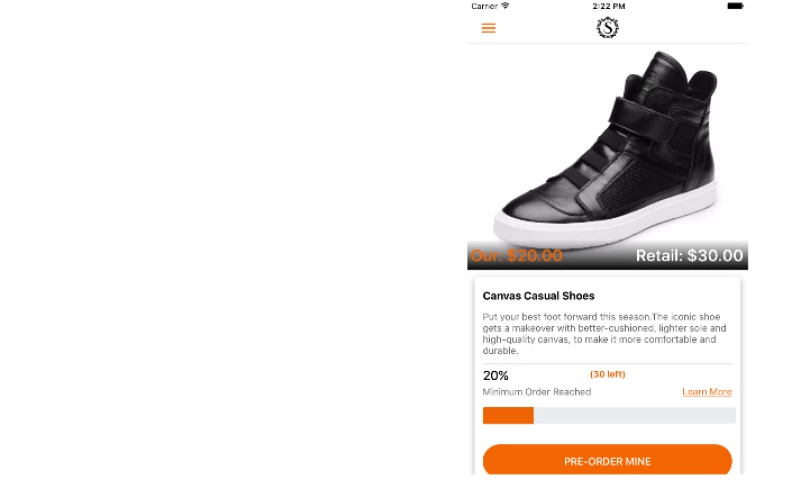The height and width of the screenshot is (480, 800).
Task: Click the Carrier text in status bar
Action: pyautogui.click(x=484, y=6)
